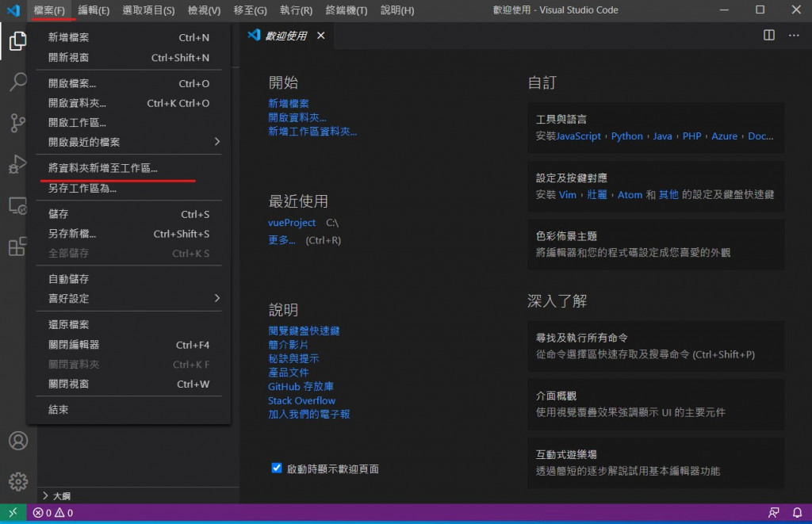Viewport: 812px width, 524px height.
Task: Click Python link in 工具與語言
Action: click(x=626, y=136)
